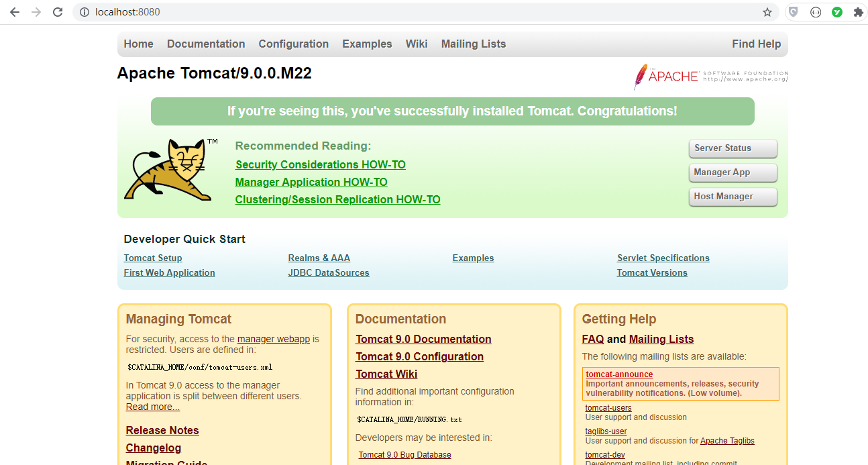Click the Documentation heading above the Tomcat 9.0 links
868x465 pixels.
pyautogui.click(x=400, y=319)
